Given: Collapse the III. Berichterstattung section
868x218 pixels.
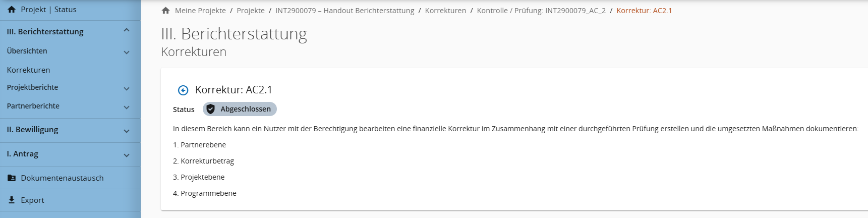Looking at the screenshot, I should click(127, 31).
